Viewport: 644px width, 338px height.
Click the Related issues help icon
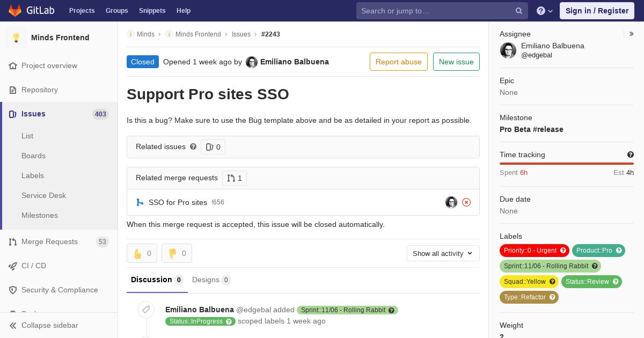(193, 146)
